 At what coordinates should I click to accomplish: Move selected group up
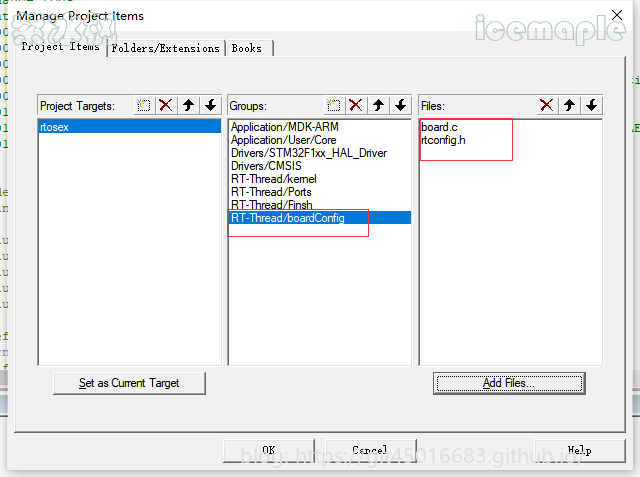point(379,106)
